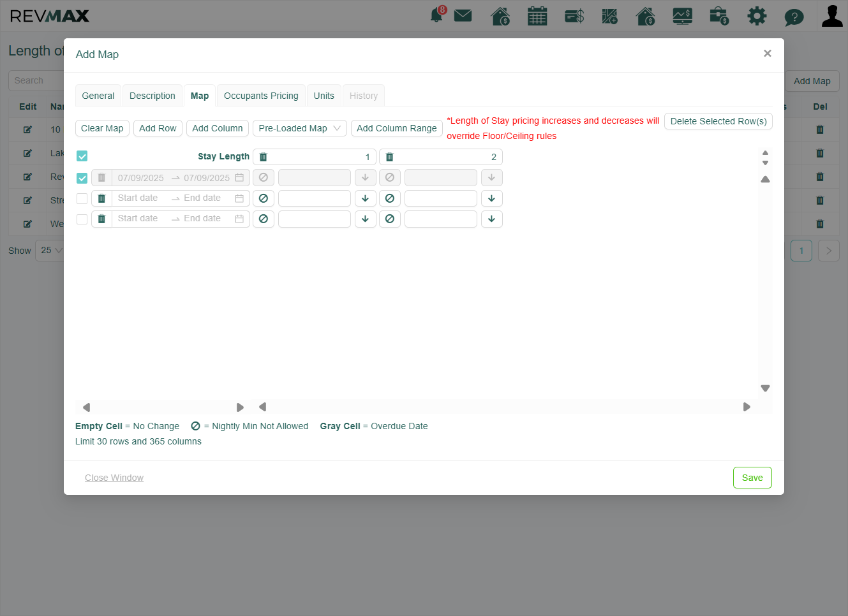Toggle the Stay Length header checkbox
Screen dimensions: 848x616
pyautogui.click(x=82, y=156)
